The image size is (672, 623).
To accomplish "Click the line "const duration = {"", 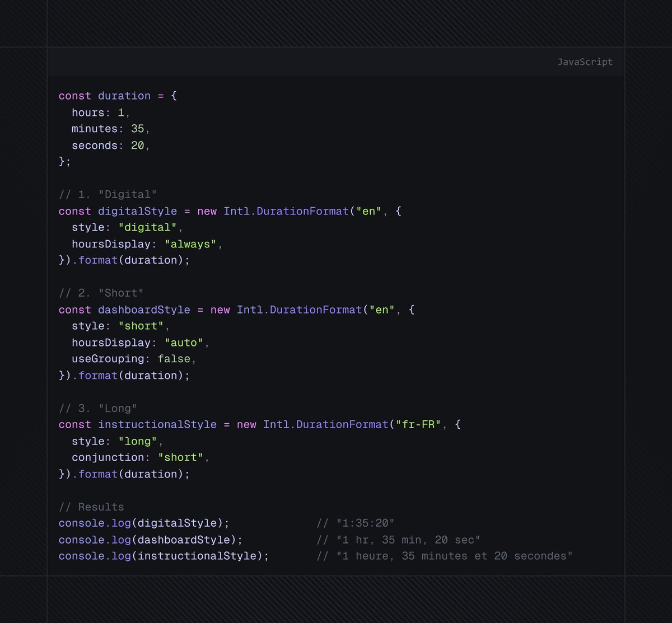I will [x=118, y=96].
